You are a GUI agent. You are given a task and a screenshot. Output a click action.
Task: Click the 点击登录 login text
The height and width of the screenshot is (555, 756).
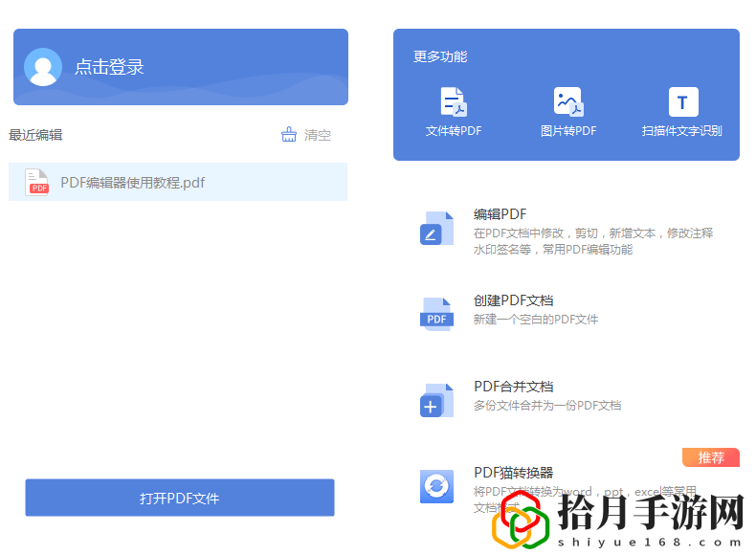[109, 67]
